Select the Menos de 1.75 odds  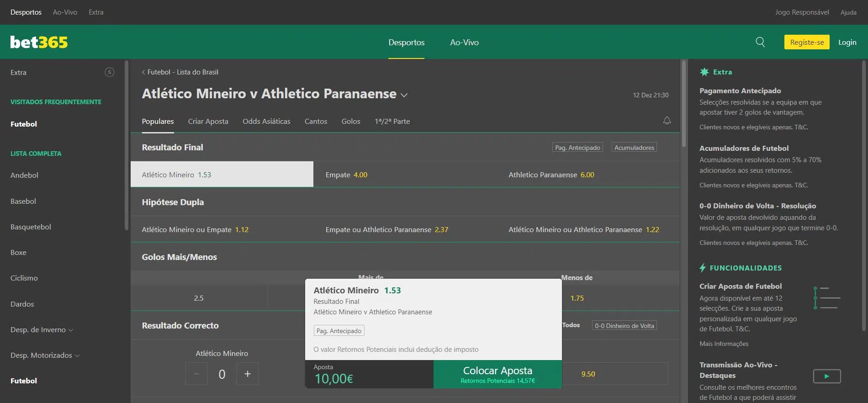tap(577, 298)
